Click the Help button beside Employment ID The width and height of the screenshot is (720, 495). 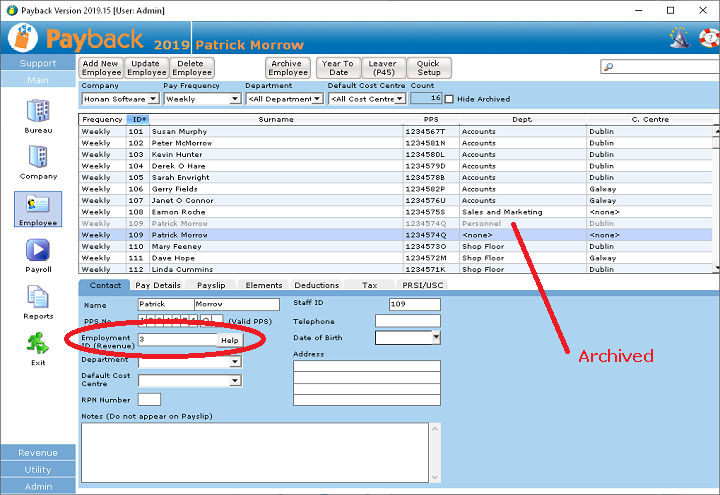point(229,340)
